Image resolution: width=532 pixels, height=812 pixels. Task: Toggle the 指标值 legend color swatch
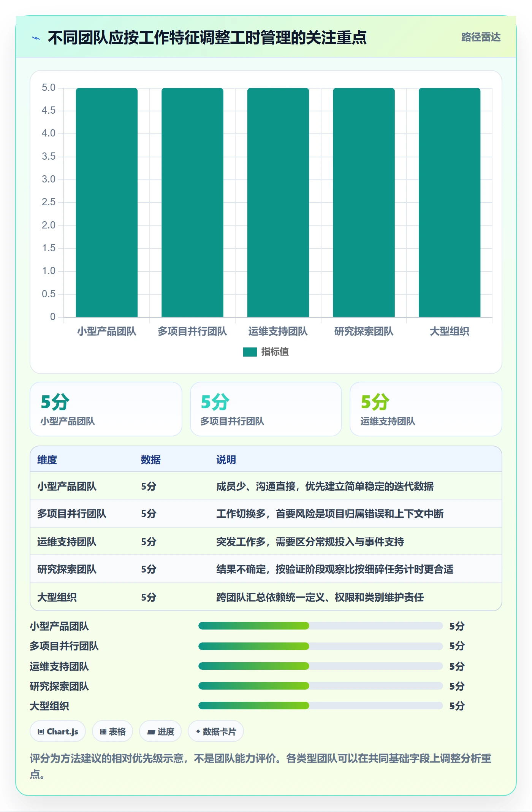tap(250, 352)
